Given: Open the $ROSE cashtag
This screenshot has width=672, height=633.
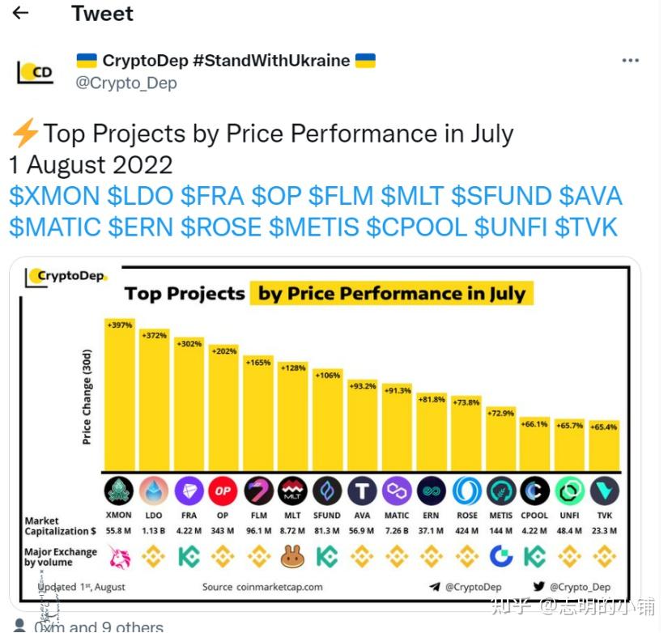Looking at the screenshot, I should (221, 227).
